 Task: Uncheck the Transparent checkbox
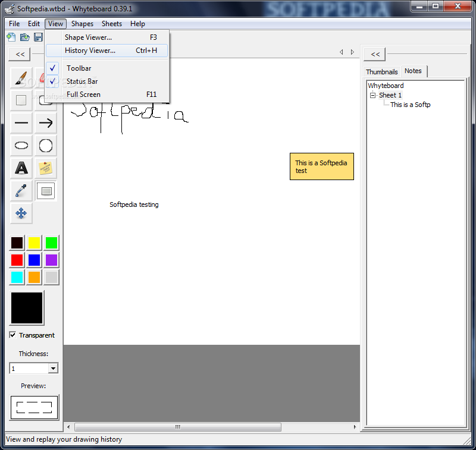12,335
